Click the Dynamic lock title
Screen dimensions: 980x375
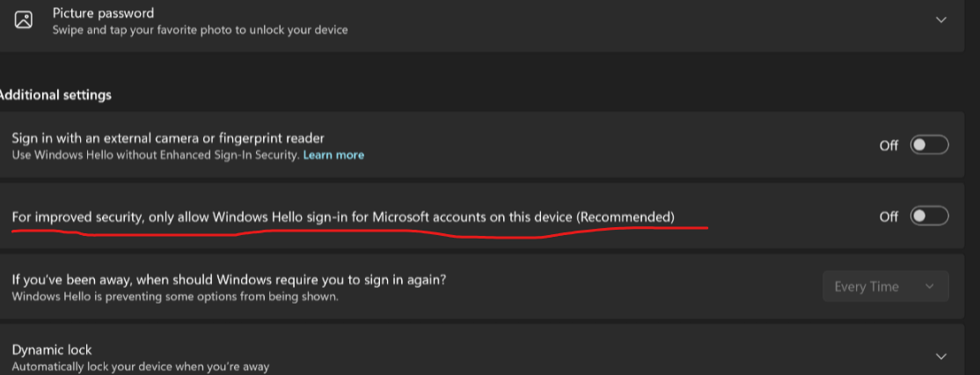pyautogui.click(x=52, y=349)
